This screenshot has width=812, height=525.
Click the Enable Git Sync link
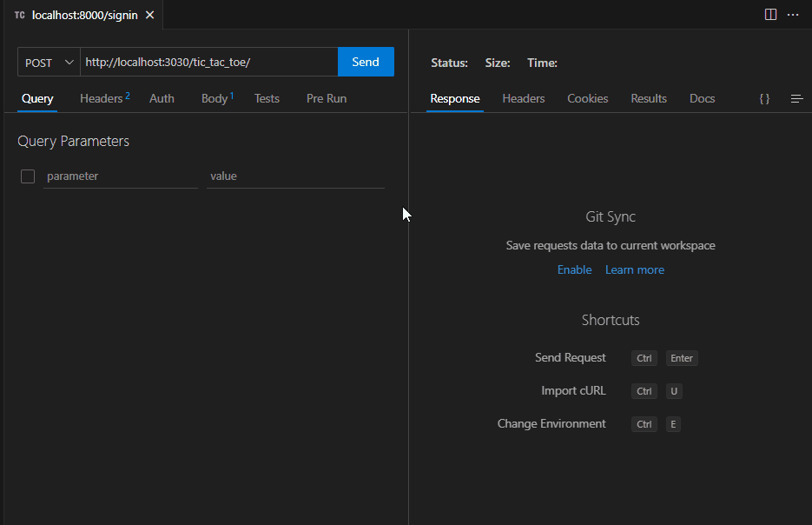coord(574,269)
